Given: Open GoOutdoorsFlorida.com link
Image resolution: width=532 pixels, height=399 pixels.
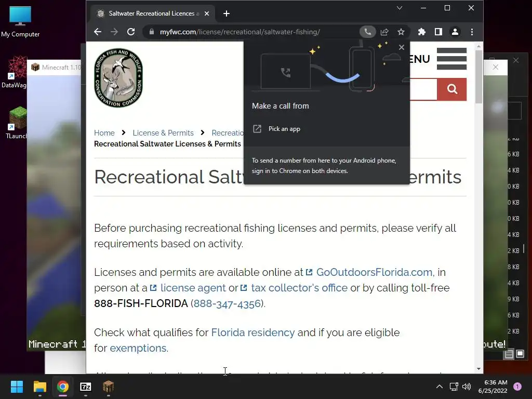Looking at the screenshot, I should pos(374,272).
